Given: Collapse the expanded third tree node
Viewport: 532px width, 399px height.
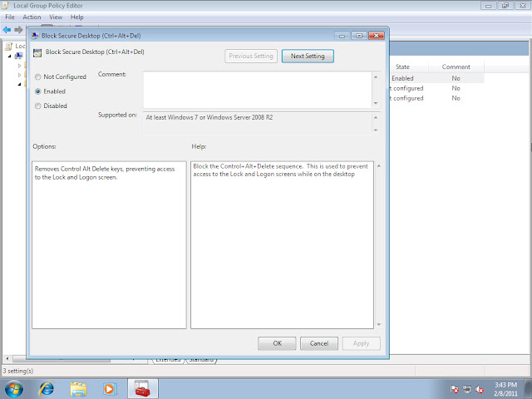Looking at the screenshot, I should 19,84.
